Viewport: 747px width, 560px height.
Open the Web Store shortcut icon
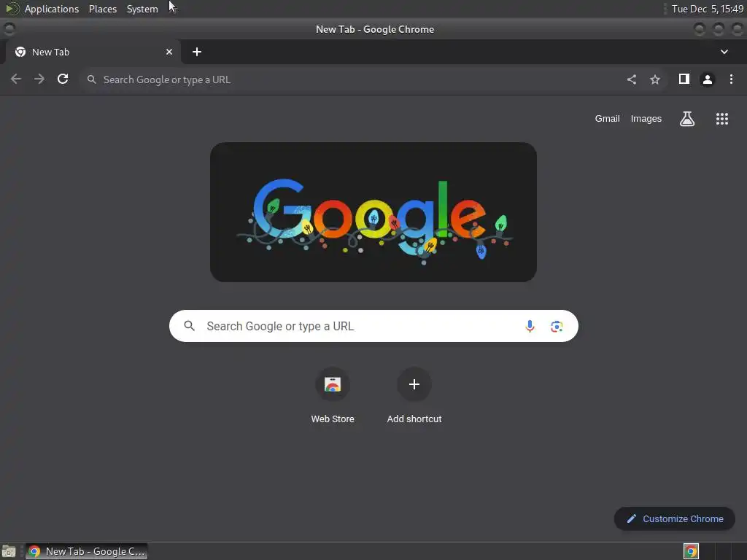click(x=333, y=384)
